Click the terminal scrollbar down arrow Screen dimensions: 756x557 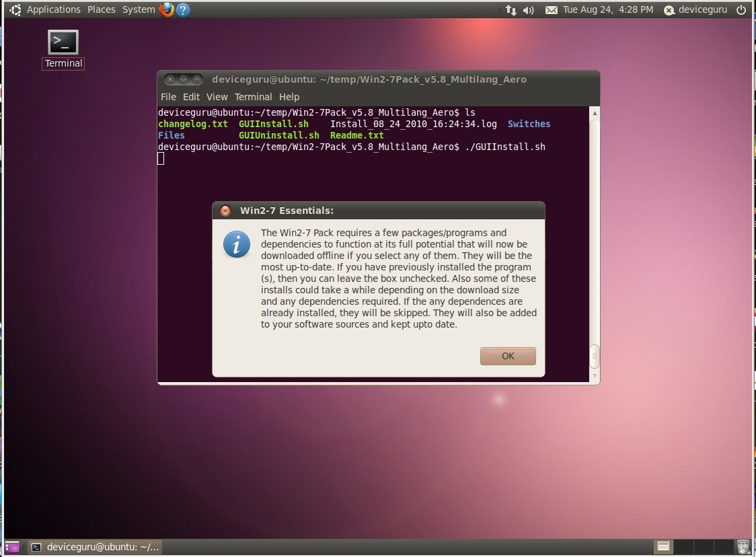coord(595,375)
